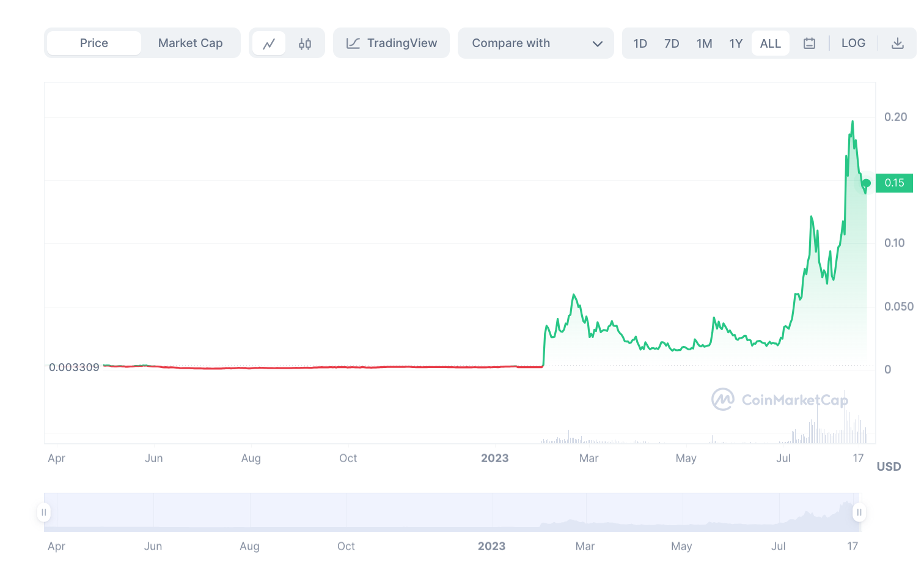Show the 1Y time range
924x571 pixels.
736,43
